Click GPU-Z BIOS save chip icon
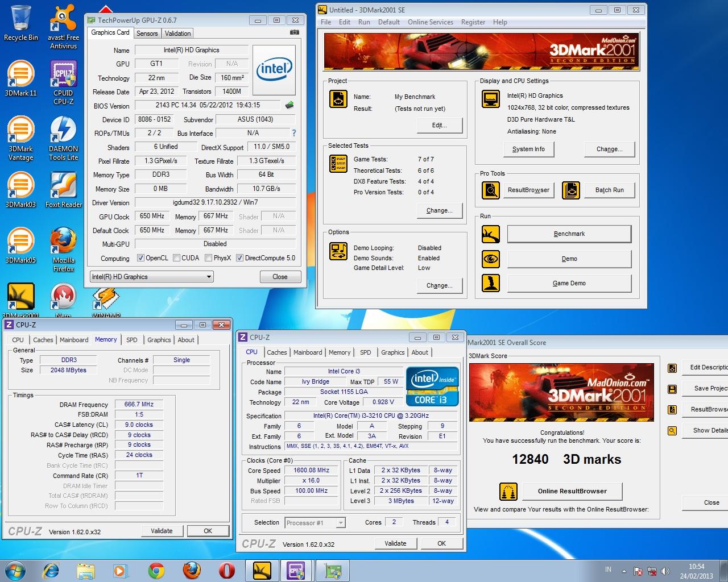Screen dimensions: 728x582 click(289, 105)
